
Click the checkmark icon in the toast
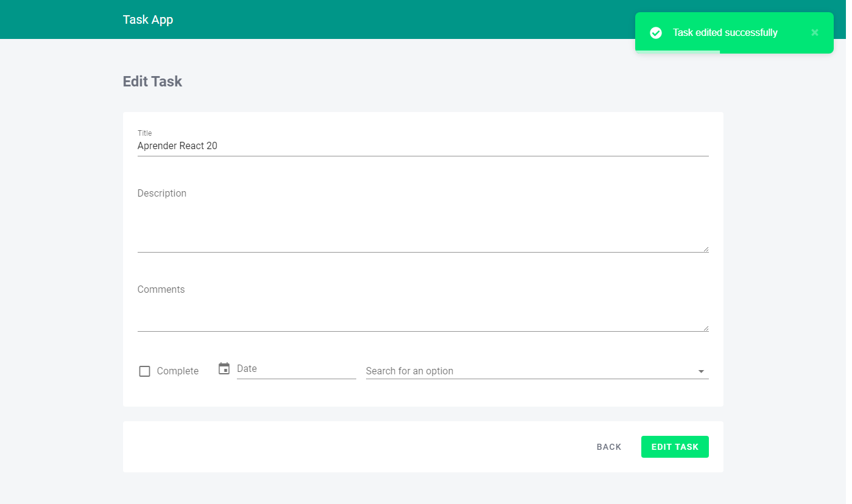pos(656,33)
